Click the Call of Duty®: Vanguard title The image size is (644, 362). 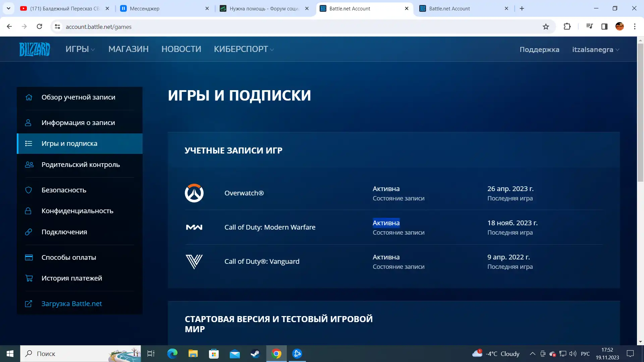click(262, 261)
